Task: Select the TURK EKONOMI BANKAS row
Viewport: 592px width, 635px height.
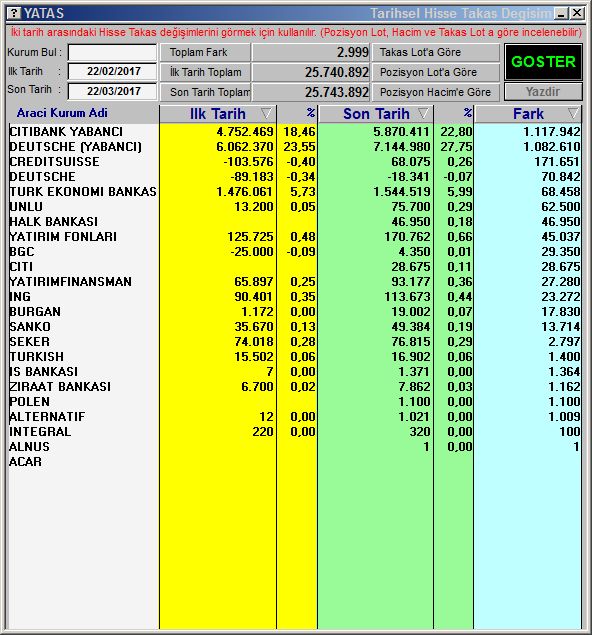Action: click(295, 192)
